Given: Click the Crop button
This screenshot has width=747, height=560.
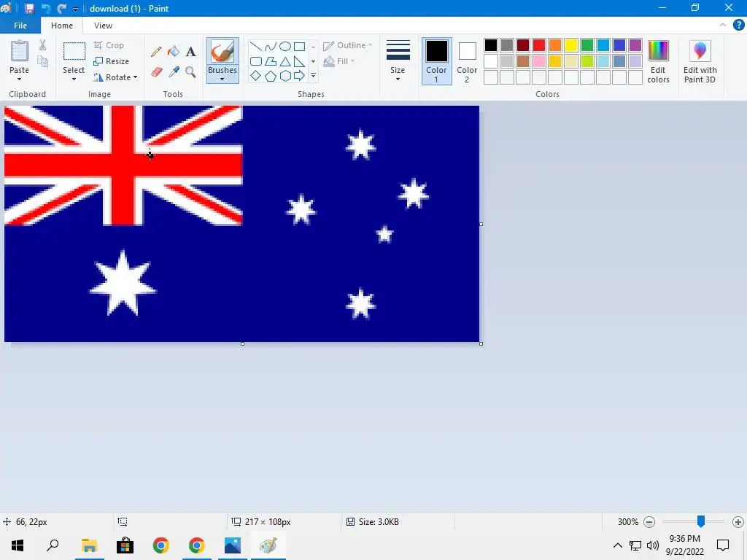Looking at the screenshot, I should coord(109,45).
